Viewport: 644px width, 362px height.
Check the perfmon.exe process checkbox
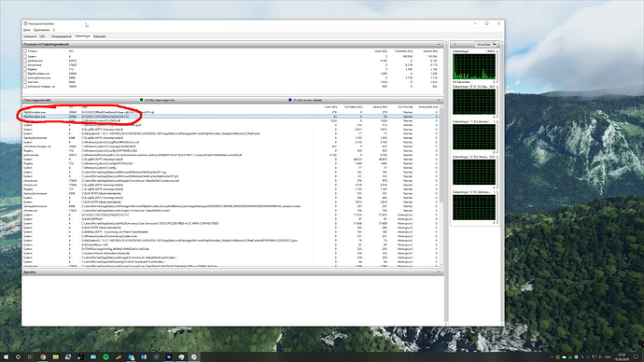(x=25, y=61)
